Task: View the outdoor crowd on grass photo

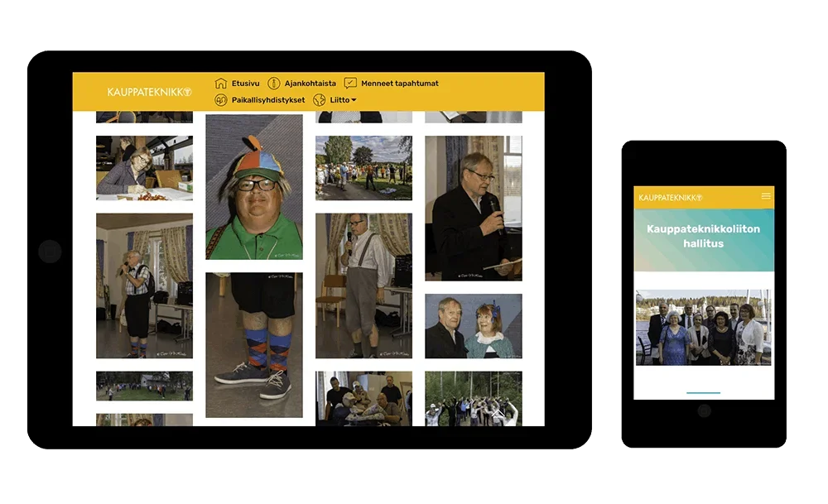Action: [x=363, y=168]
